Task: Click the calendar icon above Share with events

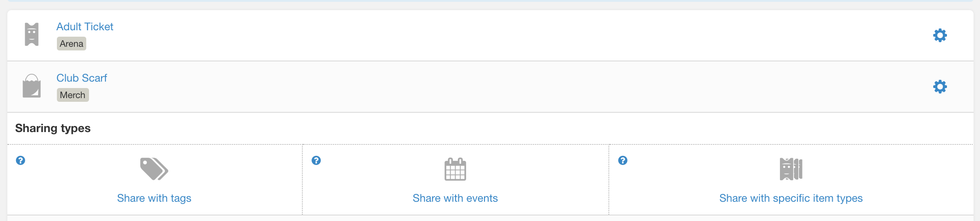Action: [455, 169]
